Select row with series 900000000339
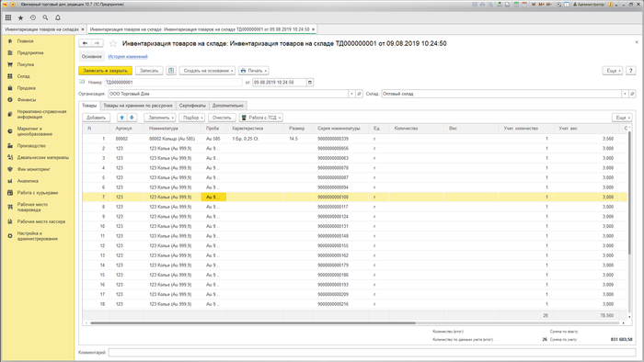This screenshot has width=644, height=362. click(x=355, y=139)
